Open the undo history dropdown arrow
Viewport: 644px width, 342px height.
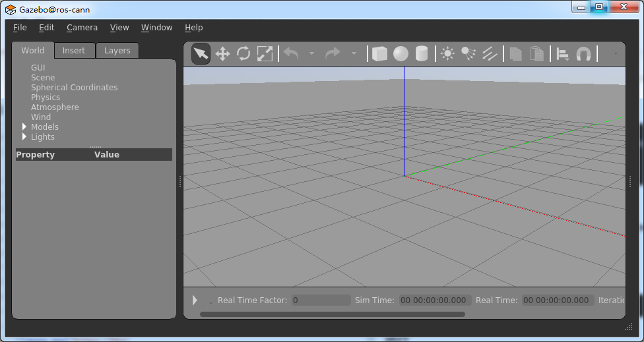pyautogui.click(x=311, y=53)
